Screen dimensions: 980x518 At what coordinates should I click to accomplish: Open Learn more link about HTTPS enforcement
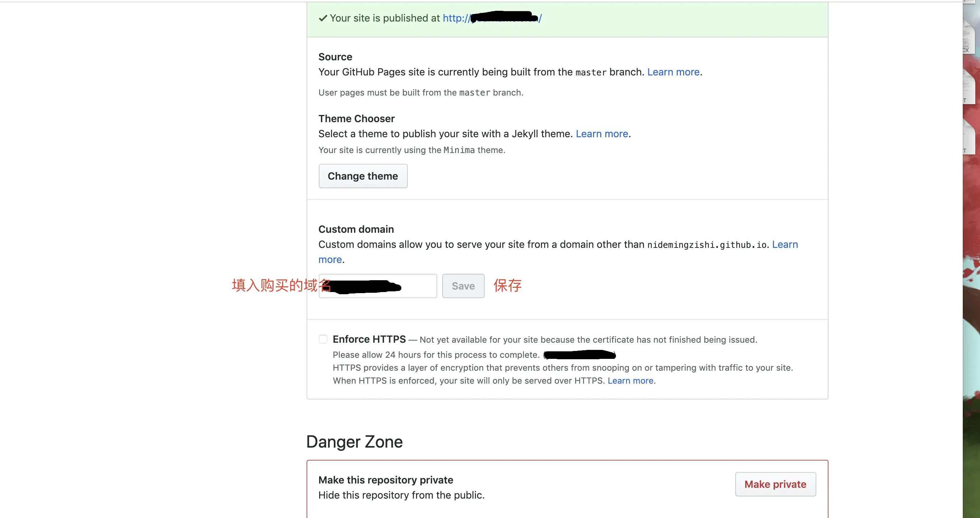(x=630, y=381)
